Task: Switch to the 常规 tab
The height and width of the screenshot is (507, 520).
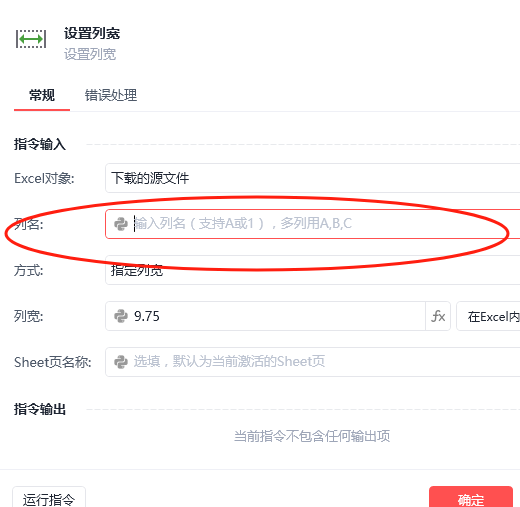Action: pos(42,95)
